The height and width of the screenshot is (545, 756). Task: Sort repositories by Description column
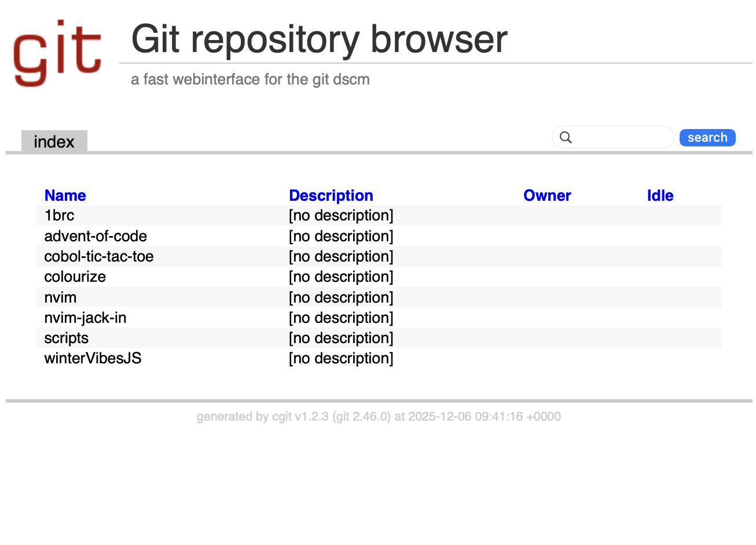click(x=331, y=196)
